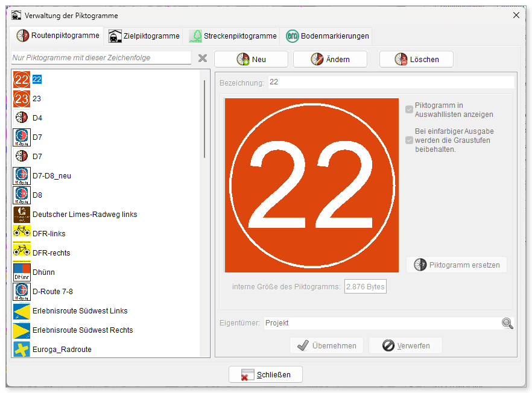
Task: Click into the Bezeichnung field
Action: click(391, 83)
